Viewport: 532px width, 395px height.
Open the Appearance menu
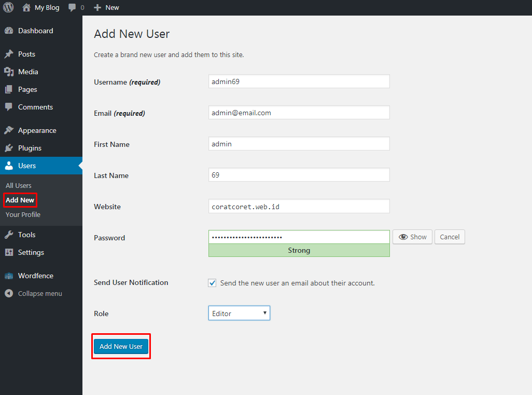[37, 131]
